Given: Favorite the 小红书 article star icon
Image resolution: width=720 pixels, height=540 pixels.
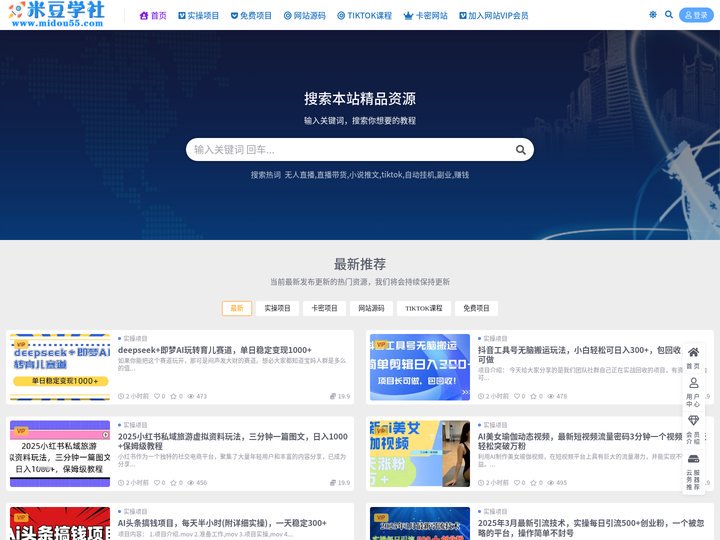Looking at the screenshot, I should [x=174, y=483].
